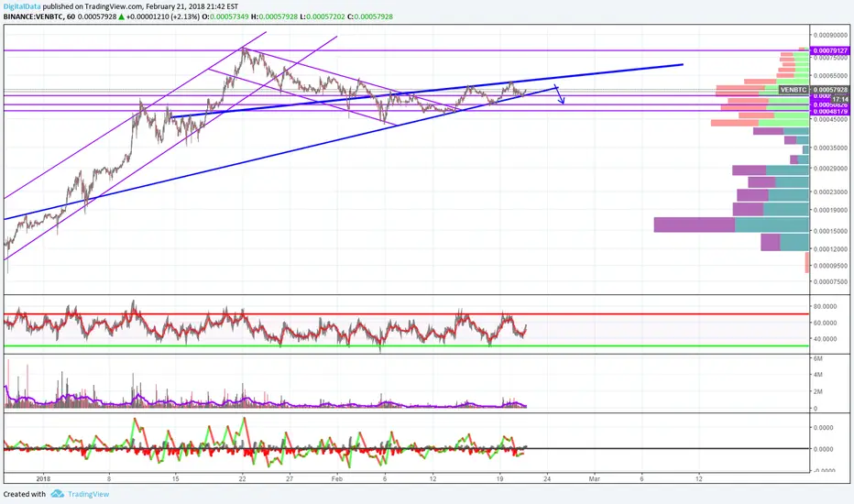Open the DigitalData author link
Screen dimensions: 854x504
pyautogui.click(x=22, y=6)
